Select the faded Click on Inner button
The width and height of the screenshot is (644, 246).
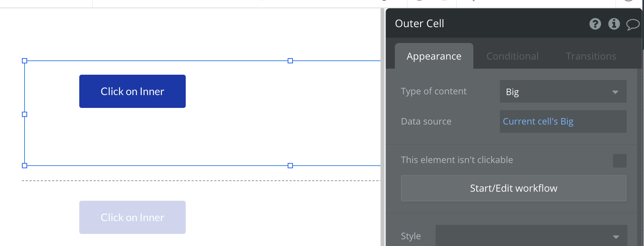132,217
